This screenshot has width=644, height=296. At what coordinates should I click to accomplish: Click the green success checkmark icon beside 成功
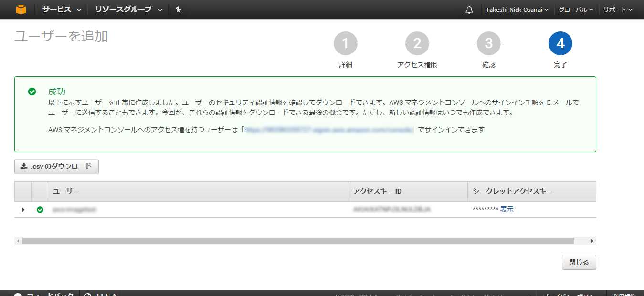coord(32,92)
